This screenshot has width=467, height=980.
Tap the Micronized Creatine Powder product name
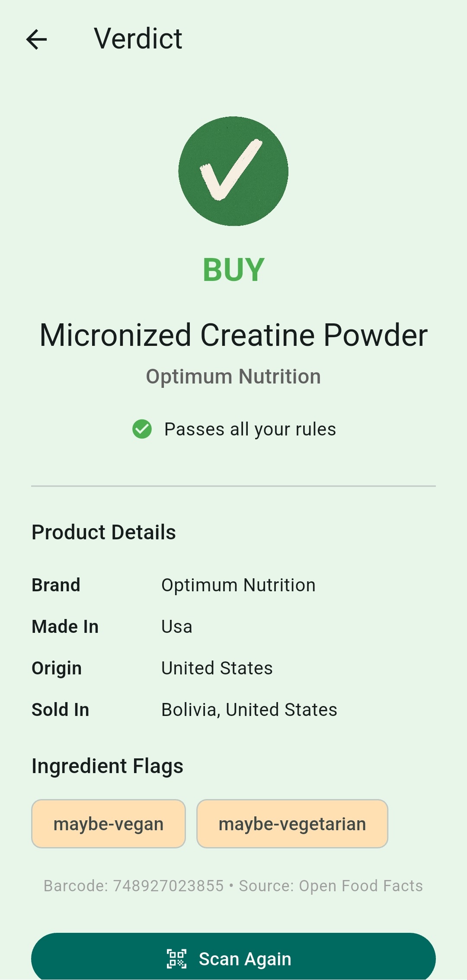tap(233, 335)
